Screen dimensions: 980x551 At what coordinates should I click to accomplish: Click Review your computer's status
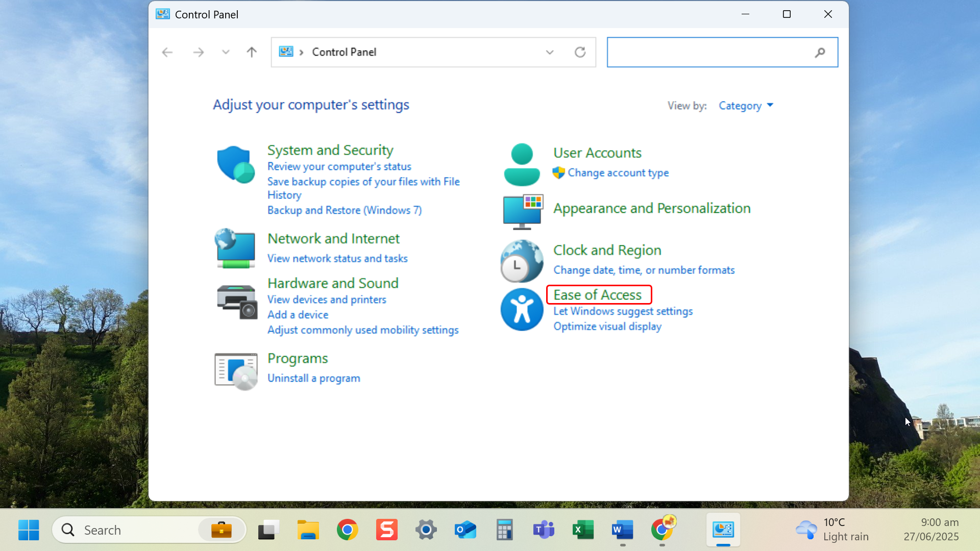click(339, 166)
